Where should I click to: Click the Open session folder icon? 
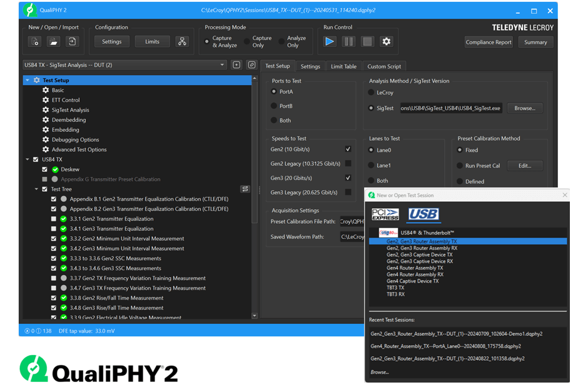click(54, 42)
